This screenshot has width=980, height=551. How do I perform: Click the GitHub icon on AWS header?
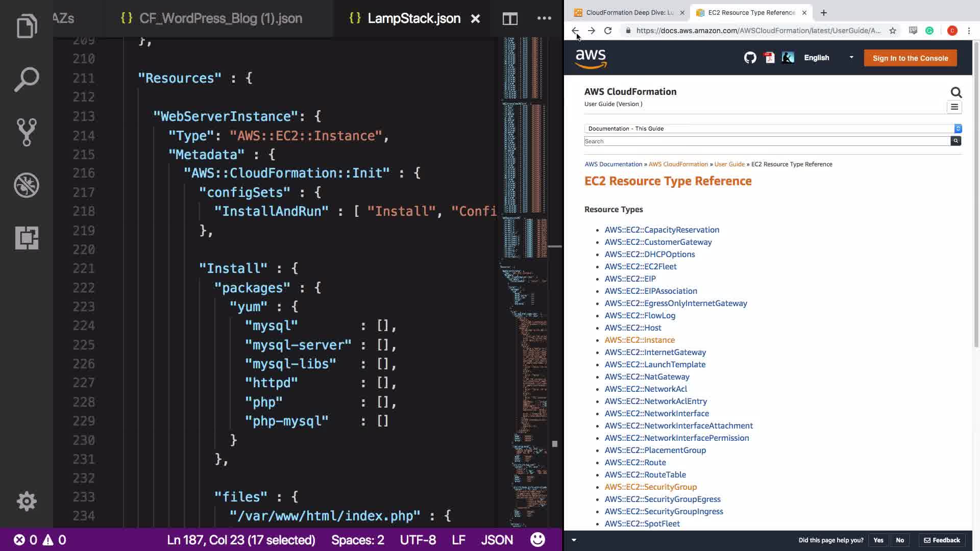(750, 58)
